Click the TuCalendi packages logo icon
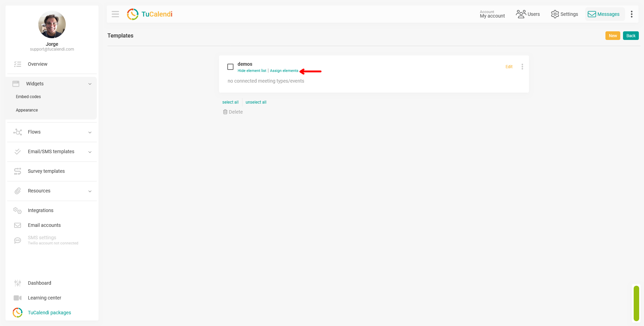Viewport: 644px width, 326px height. click(18, 313)
